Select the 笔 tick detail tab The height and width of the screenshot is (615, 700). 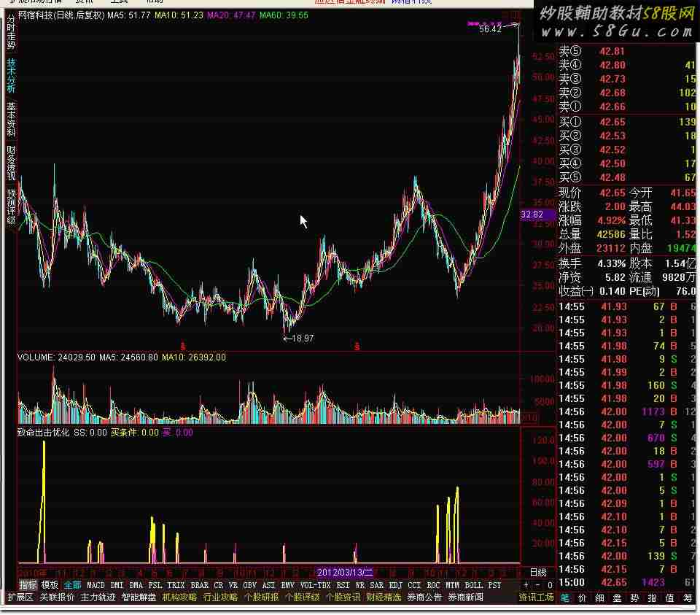[564, 598]
